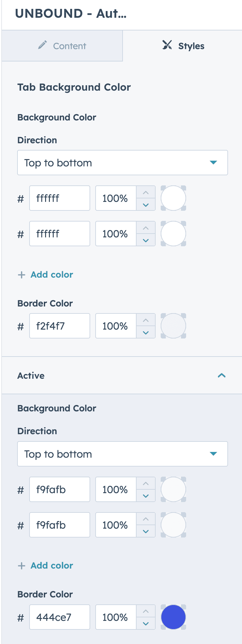Increase opacity of f2f4f7 border color
Screen dimensions: 242x644
point(146,320)
